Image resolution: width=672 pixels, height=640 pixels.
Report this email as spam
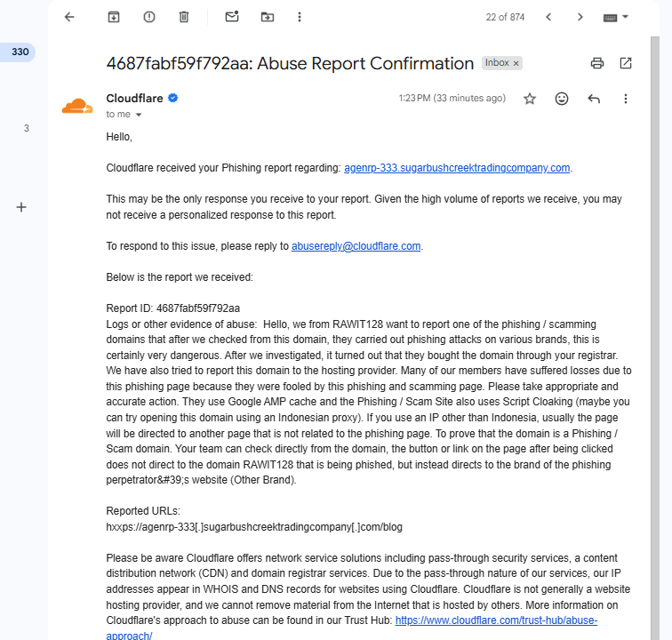coord(149,17)
